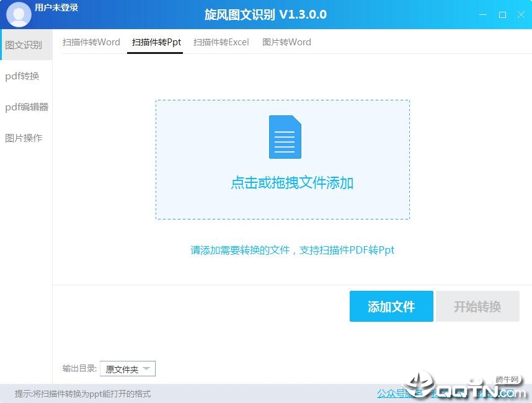Click the user avatar icon
The image size is (532, 403).
click(x=19, y=14)
